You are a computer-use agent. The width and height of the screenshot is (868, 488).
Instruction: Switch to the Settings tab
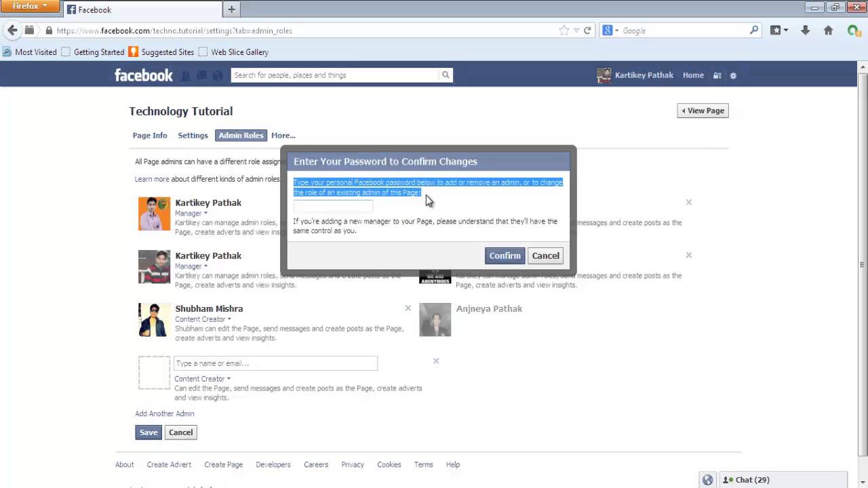point(193,136)
